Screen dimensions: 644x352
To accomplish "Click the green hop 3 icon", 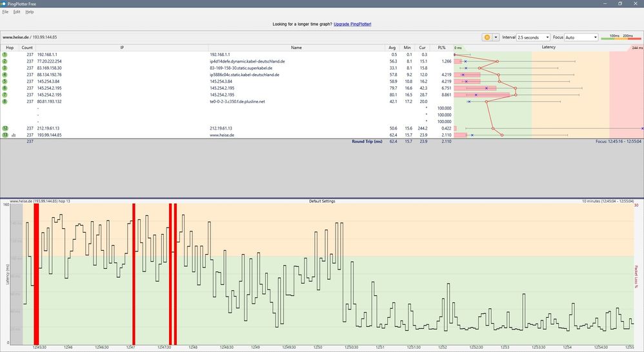I will [5, 68].
